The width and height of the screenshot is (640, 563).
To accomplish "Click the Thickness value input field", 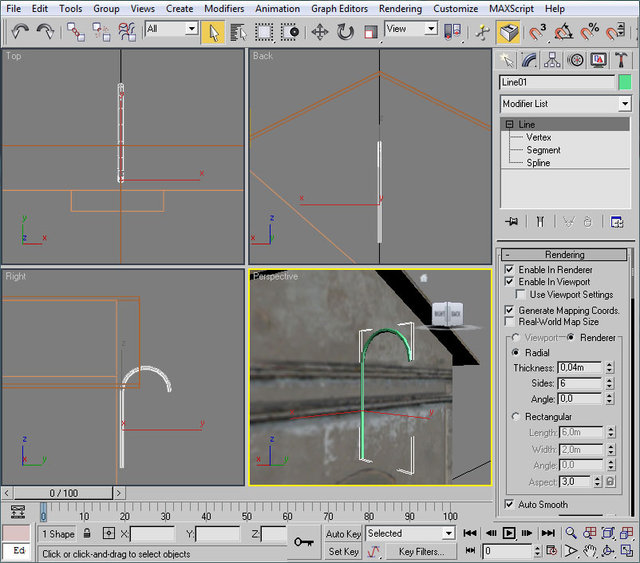I will (x=577, y=368).
